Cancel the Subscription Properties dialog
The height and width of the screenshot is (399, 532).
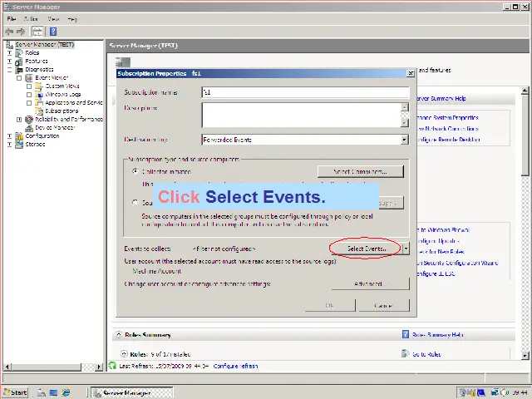(x=384, y=305)
